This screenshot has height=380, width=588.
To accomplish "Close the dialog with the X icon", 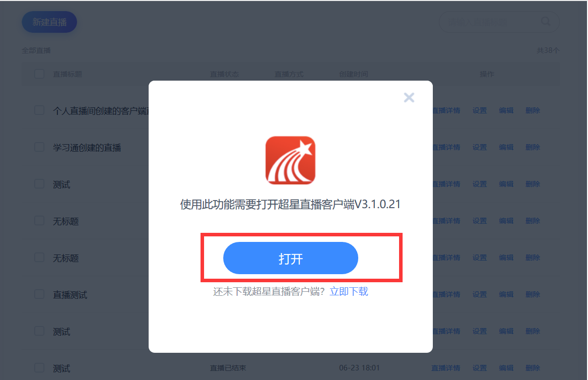I will point(409,98).
